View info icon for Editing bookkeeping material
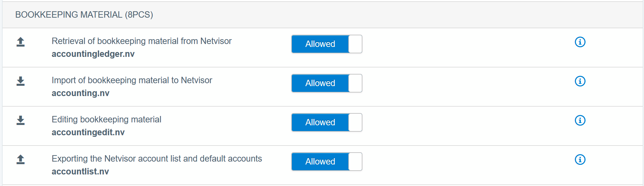 (x=580, y=120)
